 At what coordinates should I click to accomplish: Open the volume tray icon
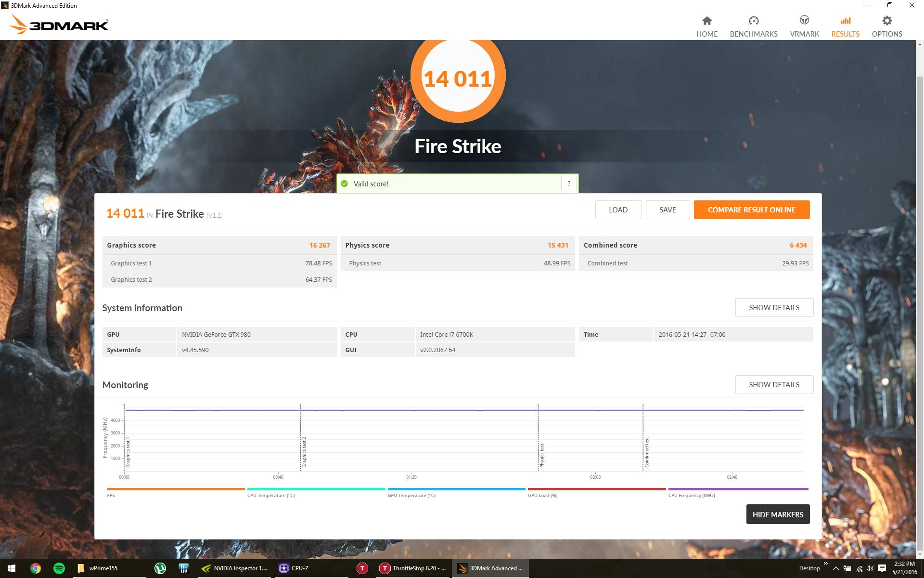tap(870, 568)
